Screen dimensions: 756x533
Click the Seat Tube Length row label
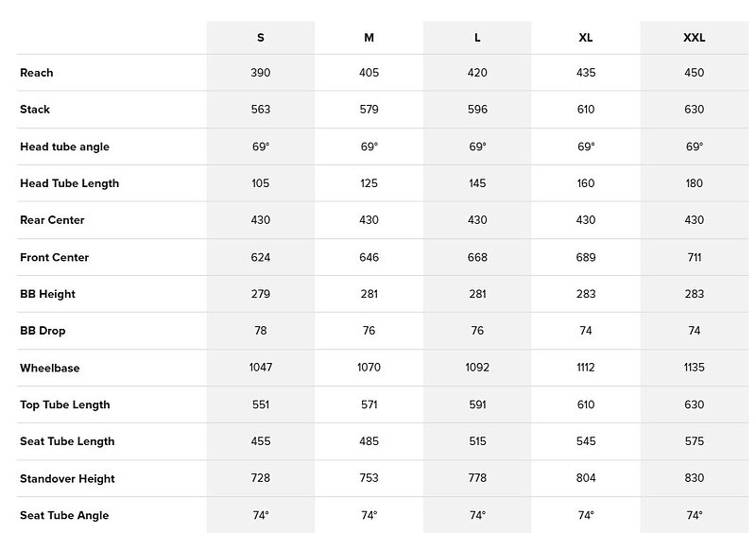click(x=67, y=441)
